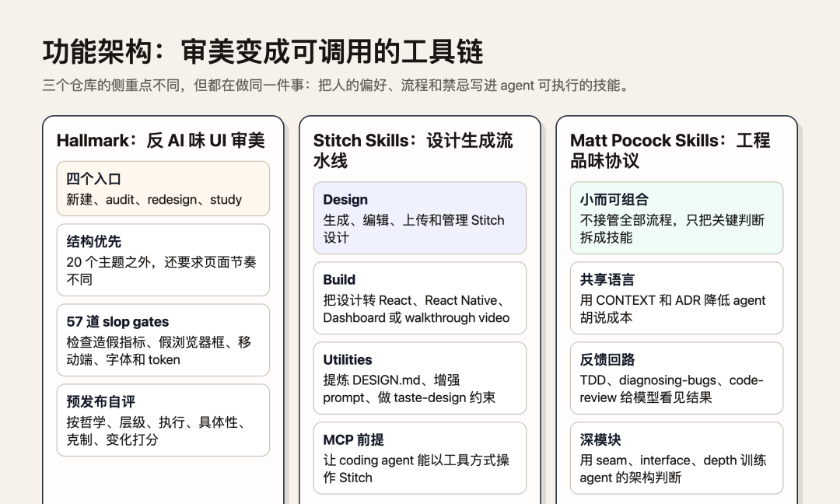The image size is (840, 504).
Task: Click the MCP 前提 card title
Action: pyautogui.click(x=354, y=439)
